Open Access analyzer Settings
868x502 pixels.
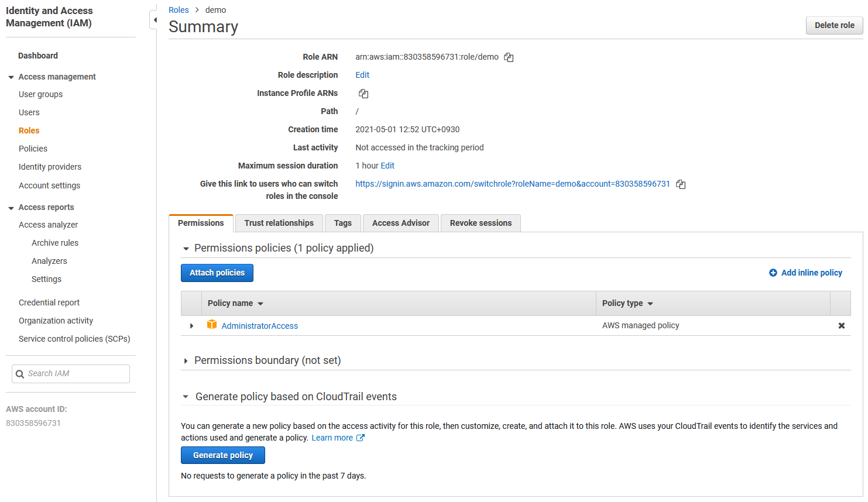(x=46, y=279)
